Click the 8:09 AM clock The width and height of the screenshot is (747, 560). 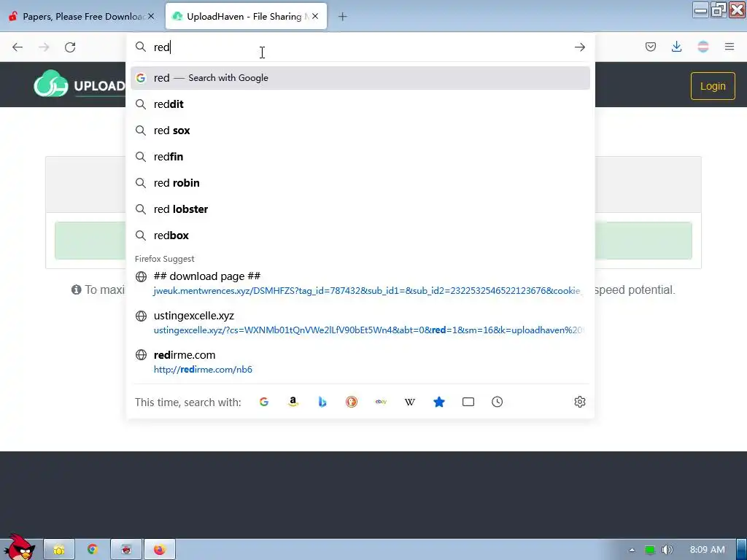(707, 550)
